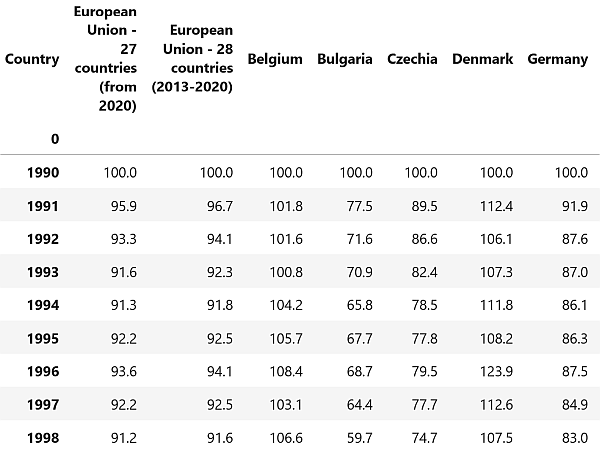Select the Denmark column header
Viewport: 600px width, 453px height.
(482, 59)
